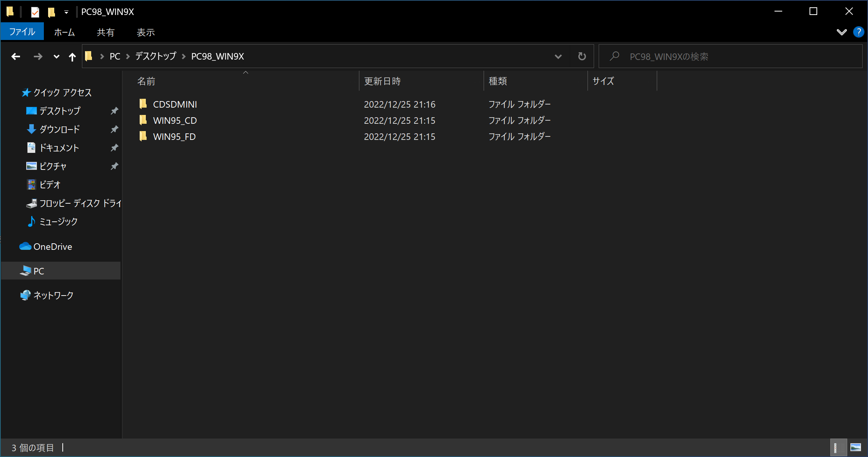This screenshot has width=868, height=457.
Task: Click the back navigation arrow
Action: pyautogui.click(x=16, y=57)
